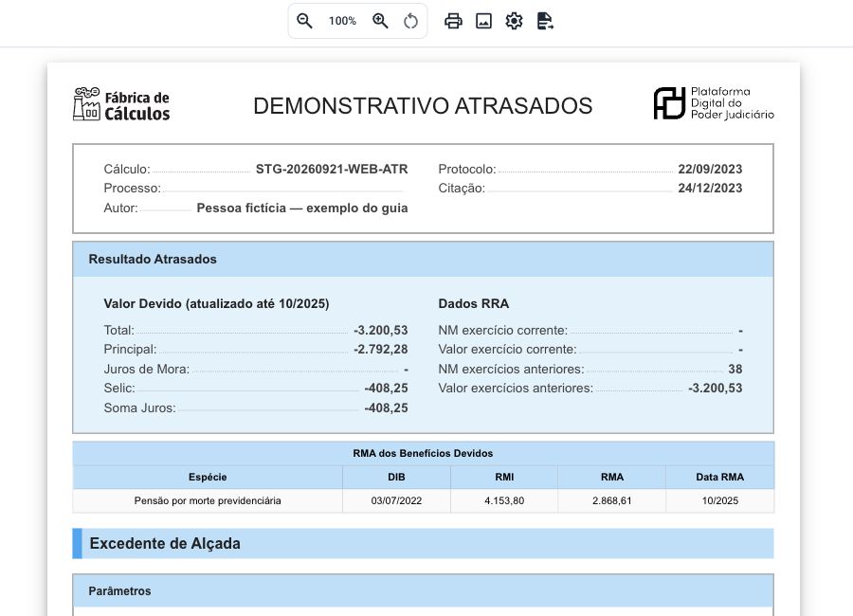
Task: Click the RMA cell 2.868,61
Action: click(x=612, y=501)
